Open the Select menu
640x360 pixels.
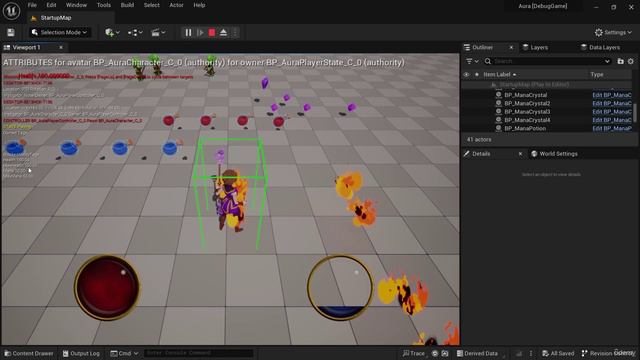(x=151, y=5)
